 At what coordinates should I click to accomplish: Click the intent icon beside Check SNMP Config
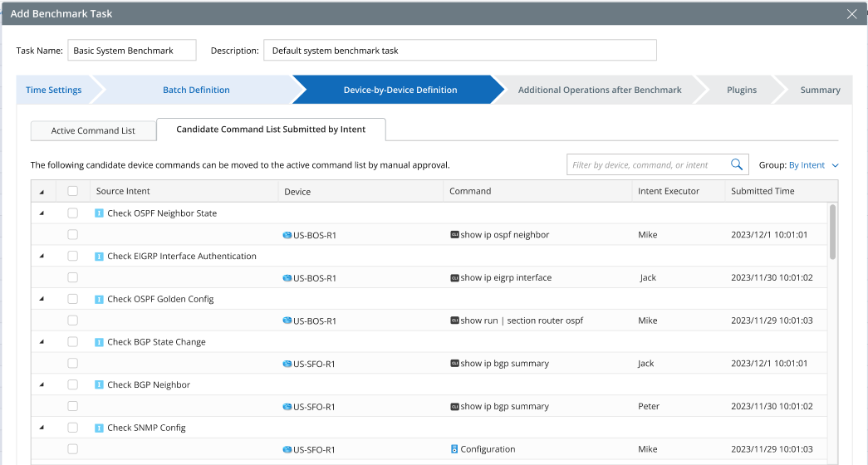pyautogui.click(x=99, y=428)
